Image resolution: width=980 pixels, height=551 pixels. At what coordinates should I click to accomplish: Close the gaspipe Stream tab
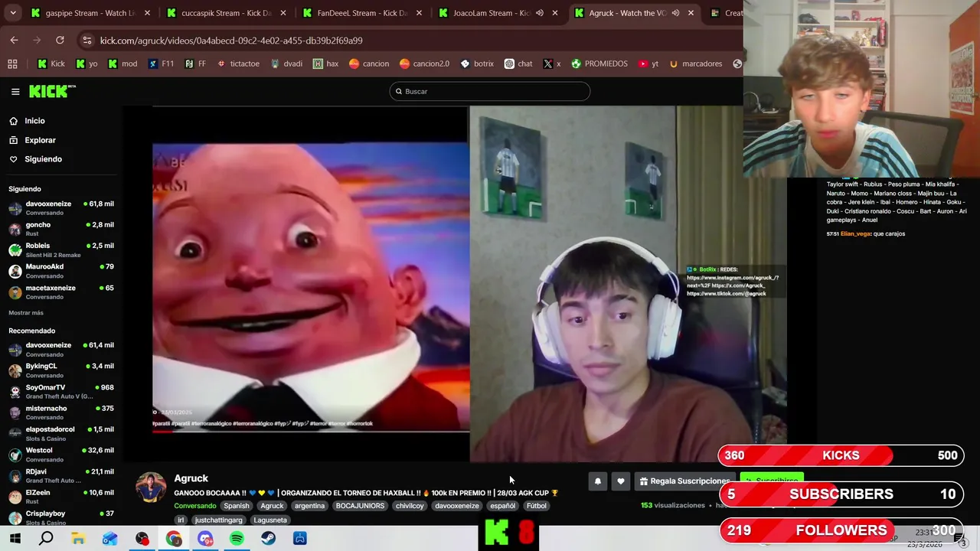147,13
